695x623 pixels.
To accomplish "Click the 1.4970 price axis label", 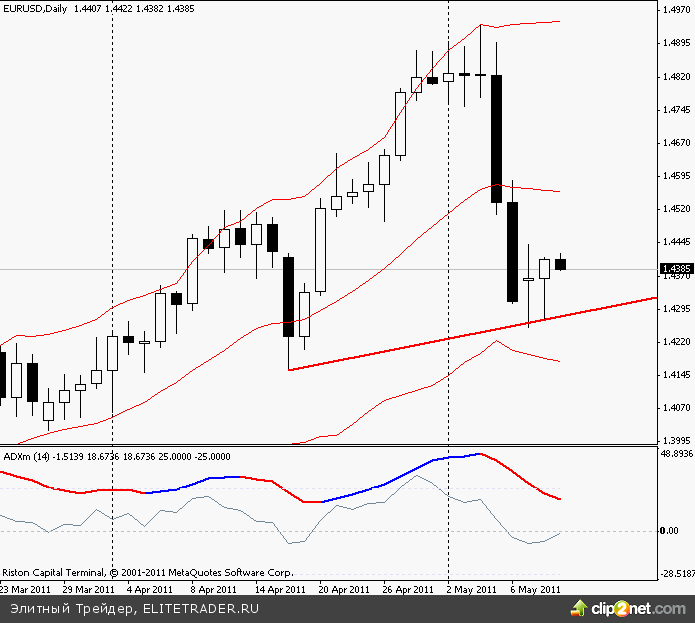I will [x=676, y=10].
